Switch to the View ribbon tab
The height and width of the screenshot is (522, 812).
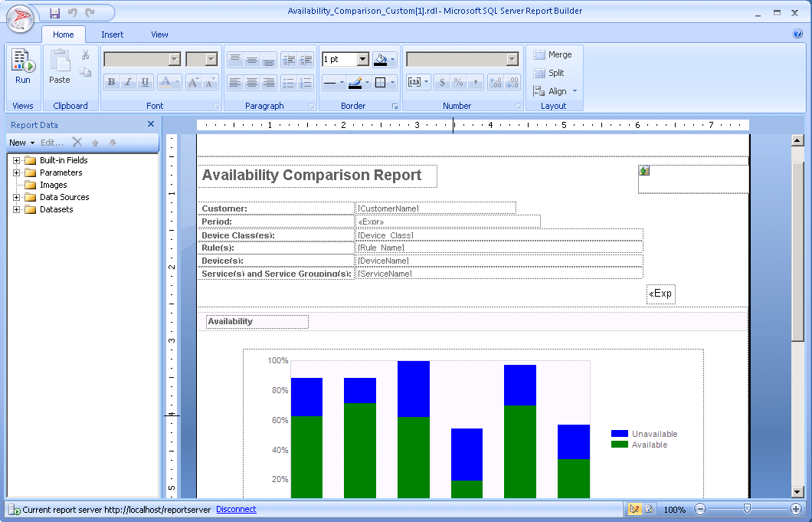point(159,34)
